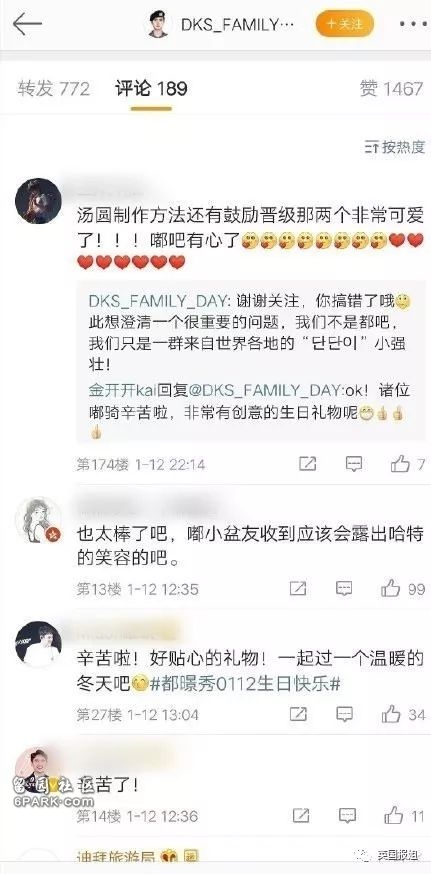Screen dimensions: 431x874
Task: Open hashtag #都暻秀0112生日快乐# link
Action: [x=244, y=683]
